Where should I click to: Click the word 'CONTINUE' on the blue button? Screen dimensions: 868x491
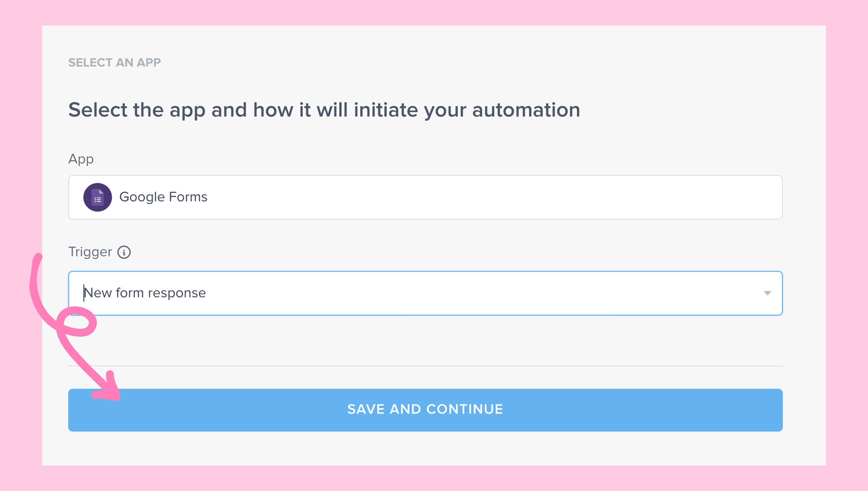pyautogui.click(x=465, y=409)
